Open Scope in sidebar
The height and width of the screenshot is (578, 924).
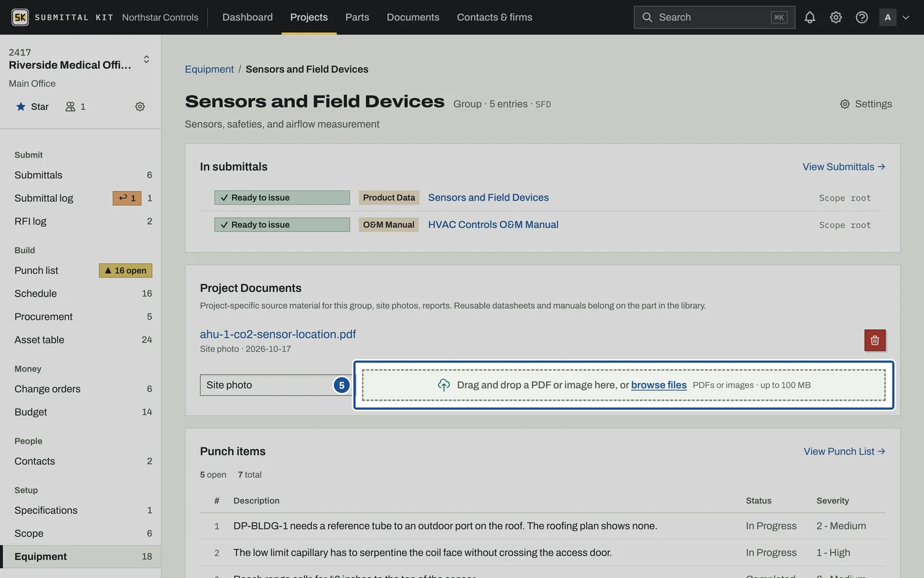click(x=81, y=533)
